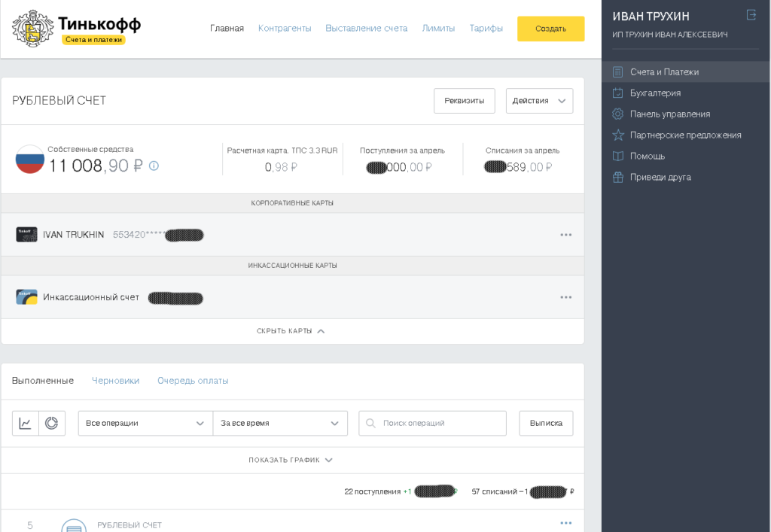771x532 pixels.
Task: Click the ИП ТРУХИН ИВАН АЛЕКСЕЕВИЧ company name
Action: (x=669, y=35)
